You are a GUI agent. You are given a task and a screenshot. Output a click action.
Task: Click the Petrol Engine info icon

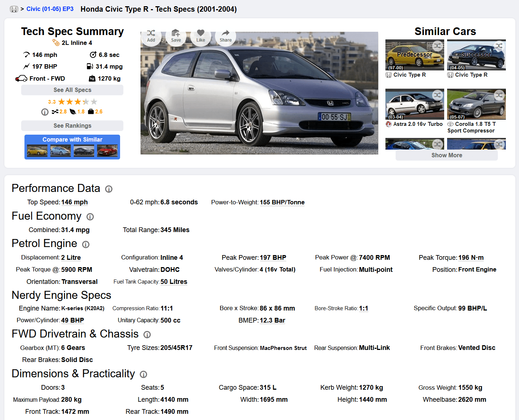(85, 244)
